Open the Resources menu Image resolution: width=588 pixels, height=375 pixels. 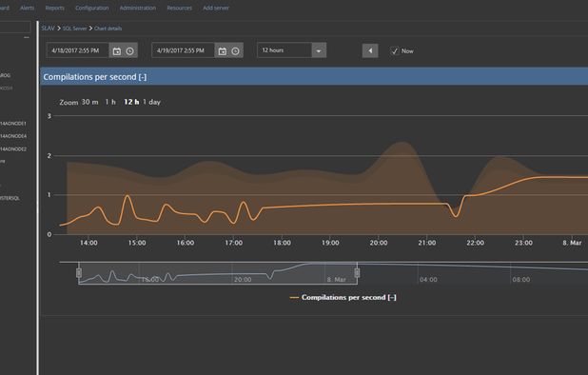(x=179, y=8)
